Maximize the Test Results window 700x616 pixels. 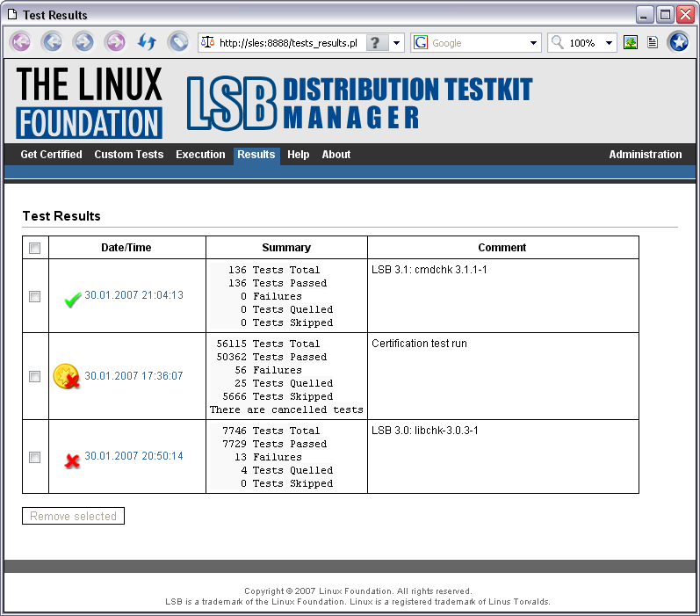(x=665, y=15)
